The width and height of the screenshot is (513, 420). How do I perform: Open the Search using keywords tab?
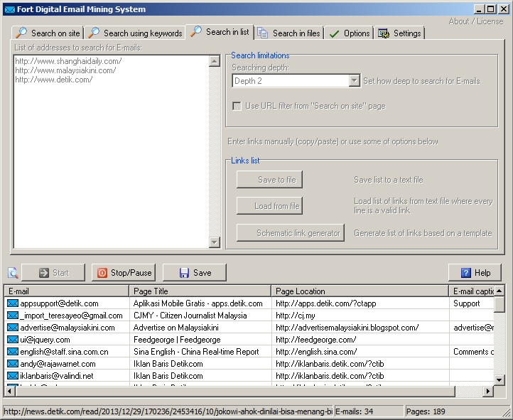coord(134,33)
